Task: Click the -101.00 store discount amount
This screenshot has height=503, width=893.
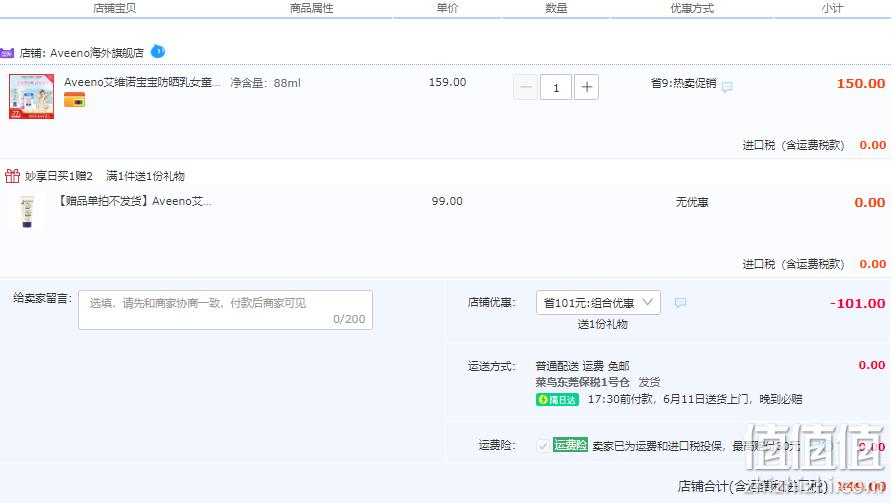Action: (x=857, y=303)
